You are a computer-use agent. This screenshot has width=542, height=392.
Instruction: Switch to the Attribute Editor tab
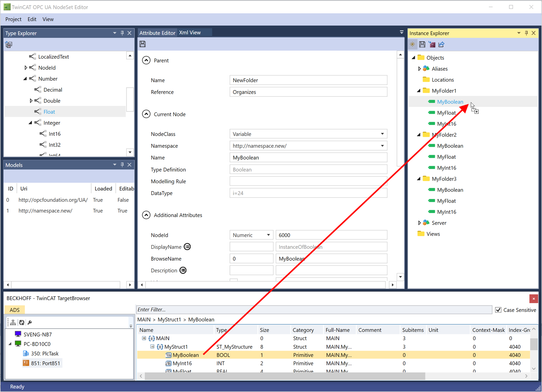coord(157,33)
